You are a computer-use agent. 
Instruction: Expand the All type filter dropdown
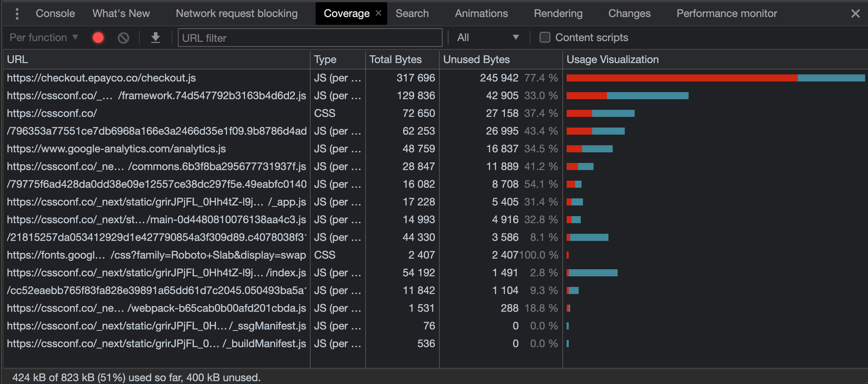(x=488, y=38)
